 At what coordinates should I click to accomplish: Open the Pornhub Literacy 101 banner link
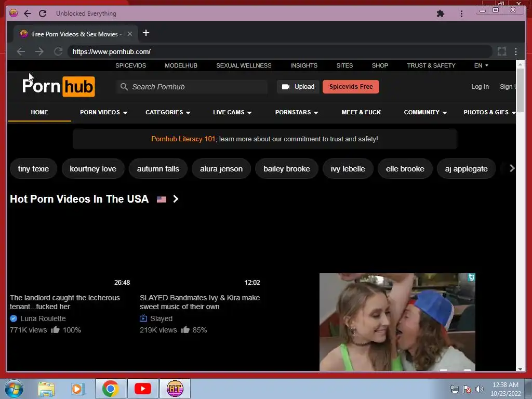[x=183, y=139]
